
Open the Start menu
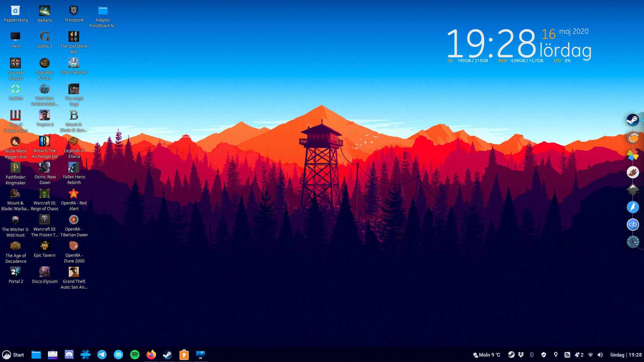(13, 355)
